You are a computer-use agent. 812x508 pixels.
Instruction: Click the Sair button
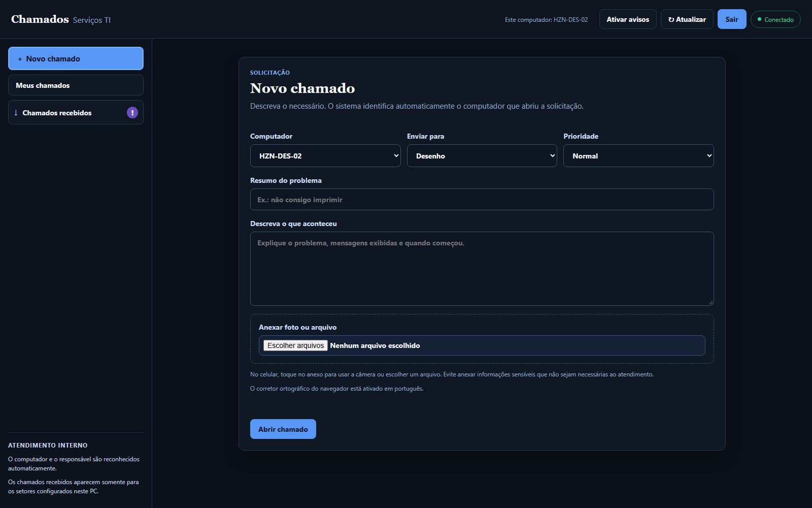732,19
